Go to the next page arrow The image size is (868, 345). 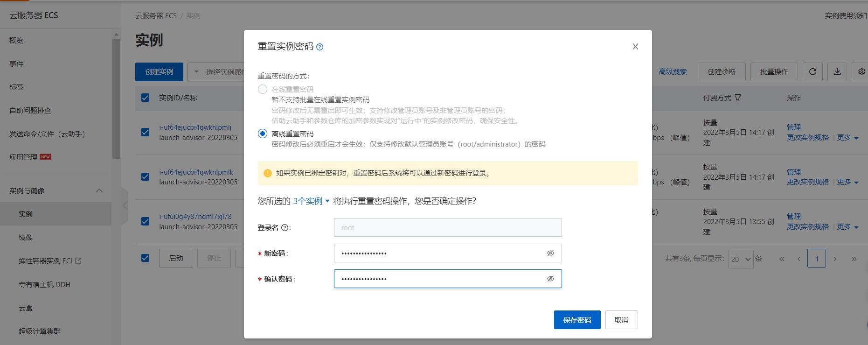[835, 259]
